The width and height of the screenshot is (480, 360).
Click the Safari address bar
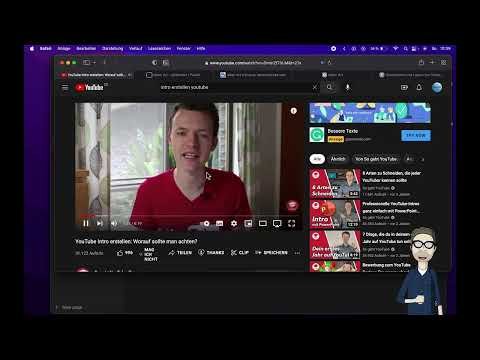[x=253, y=63]
